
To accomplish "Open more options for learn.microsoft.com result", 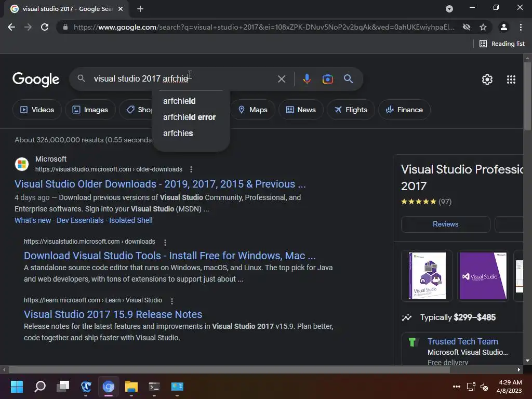I will tap(171, 301).
